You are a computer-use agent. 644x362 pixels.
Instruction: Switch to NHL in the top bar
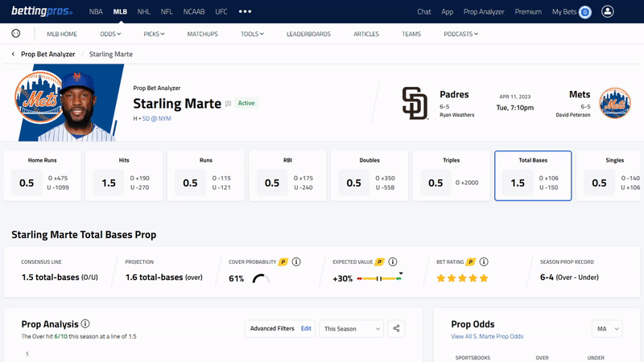(144, 12)
